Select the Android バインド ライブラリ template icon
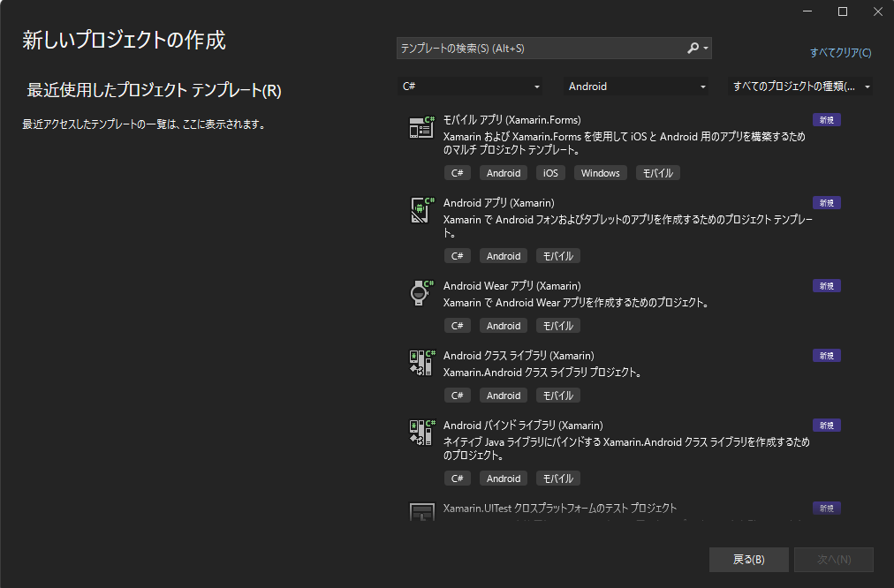This screenshot has width=894, height=588. click(x=422, y=433)
